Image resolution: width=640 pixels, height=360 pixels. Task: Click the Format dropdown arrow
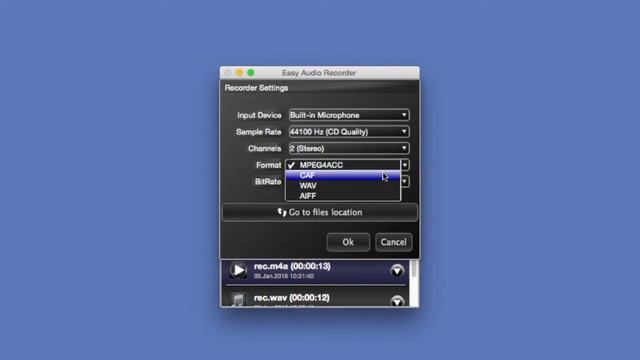tap(405, 165)
